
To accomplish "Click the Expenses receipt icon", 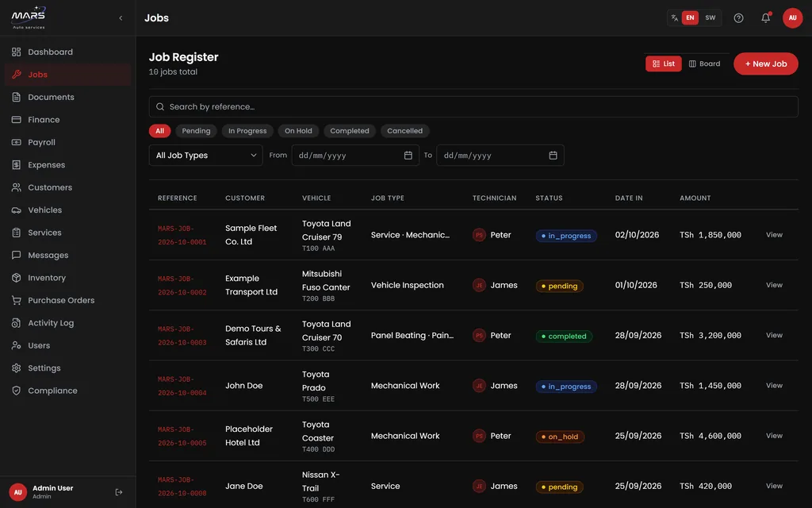I will [x=17, y=165].
